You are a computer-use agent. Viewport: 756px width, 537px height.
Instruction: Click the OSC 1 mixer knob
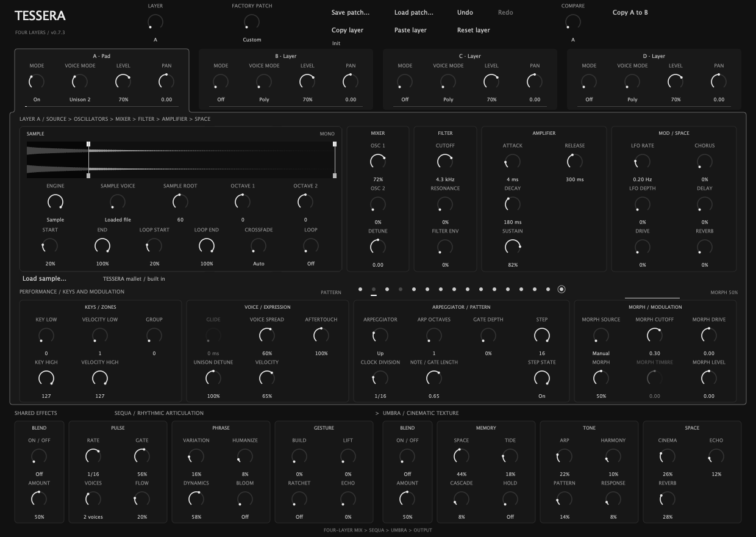(x=378, y=162)
